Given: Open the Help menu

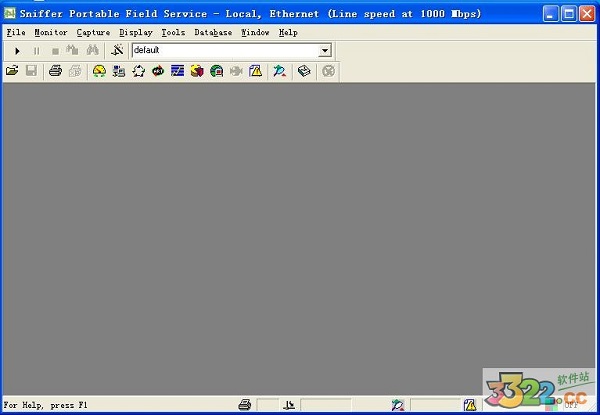Looking at the screenshot, I should [288, 33].
